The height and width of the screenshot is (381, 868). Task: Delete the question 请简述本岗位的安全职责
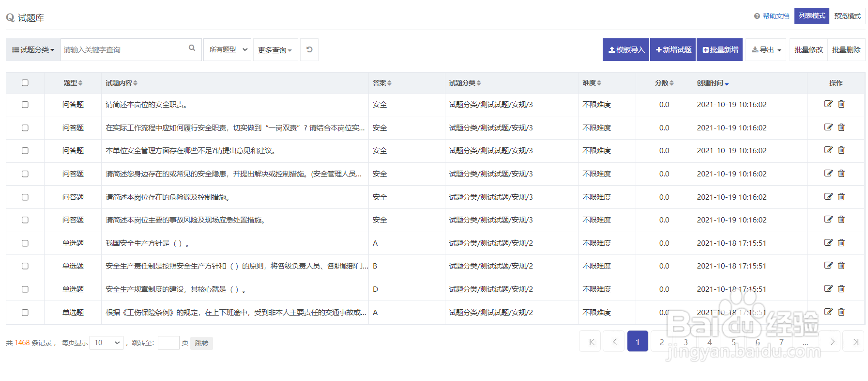coord(841,104)
